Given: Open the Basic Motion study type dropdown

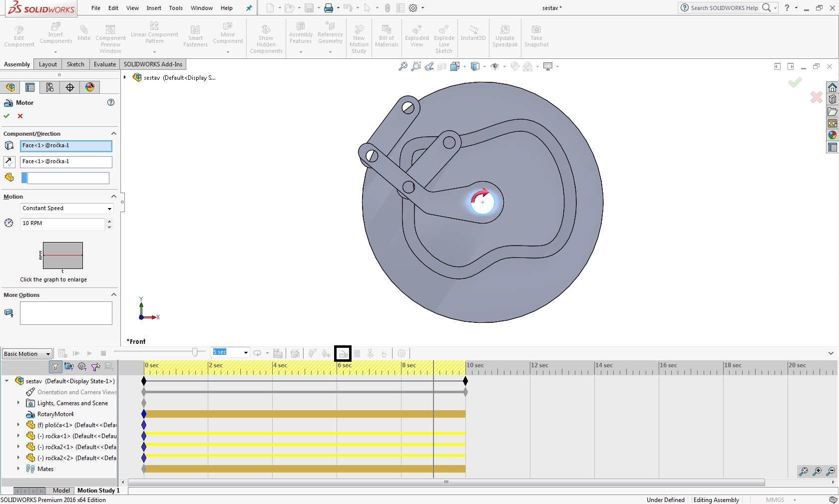Looking at the screenshot, I should click(x=27, y=354).
